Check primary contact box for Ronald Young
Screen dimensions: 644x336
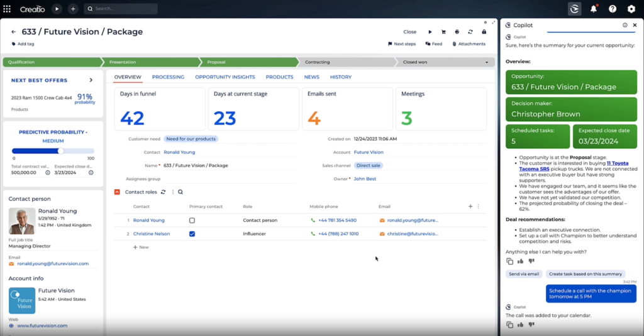pos(192,220)
